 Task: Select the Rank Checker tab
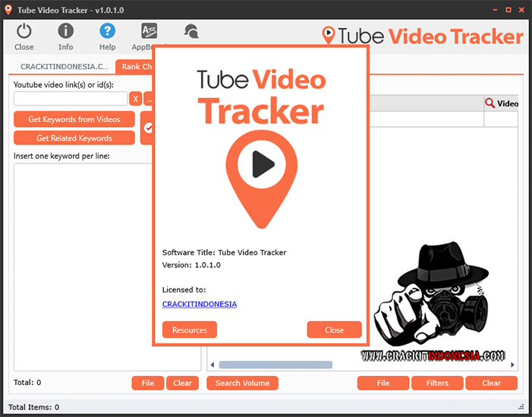[x=134, y=67]
